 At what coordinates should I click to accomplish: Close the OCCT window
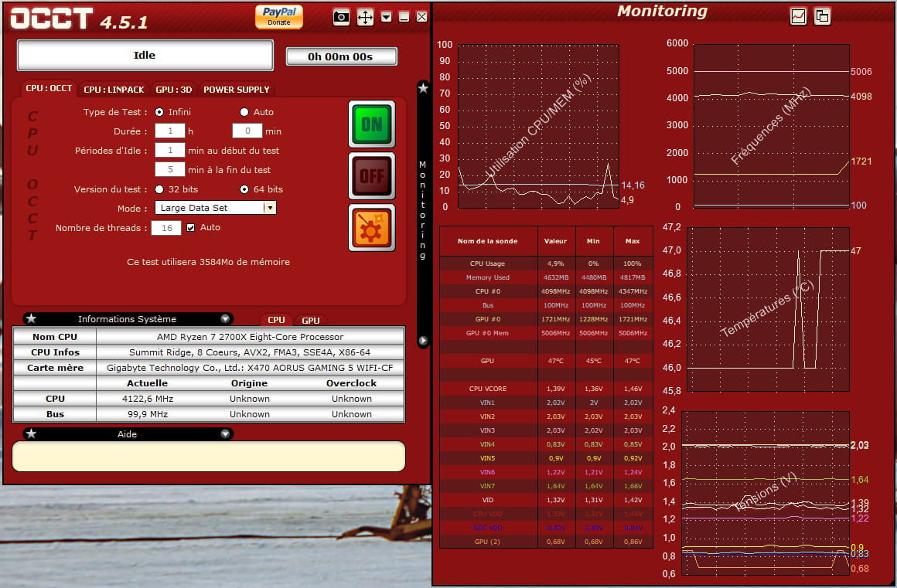click(x=421, y=17)
